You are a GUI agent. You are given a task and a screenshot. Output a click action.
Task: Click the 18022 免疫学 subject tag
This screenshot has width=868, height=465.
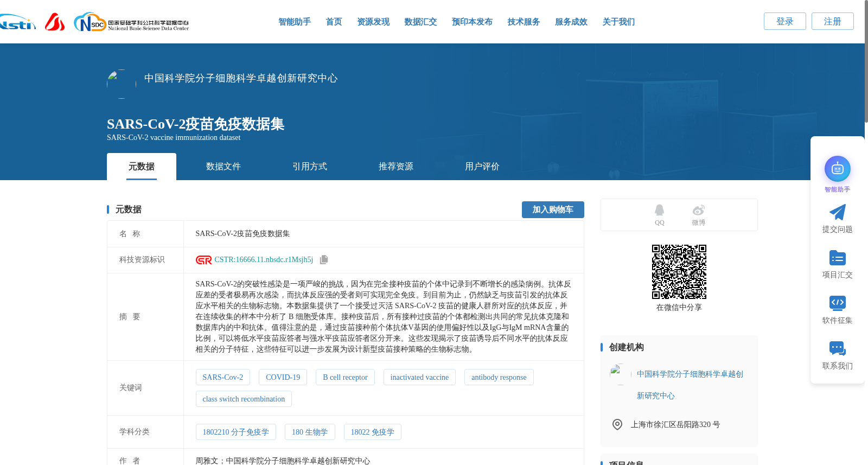(x=373, y=432)
